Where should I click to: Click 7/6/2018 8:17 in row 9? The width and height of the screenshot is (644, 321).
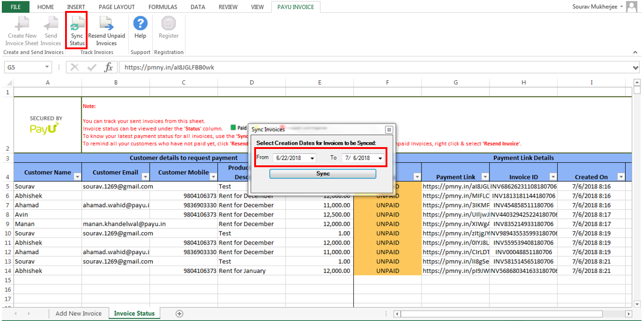[592, 224]
